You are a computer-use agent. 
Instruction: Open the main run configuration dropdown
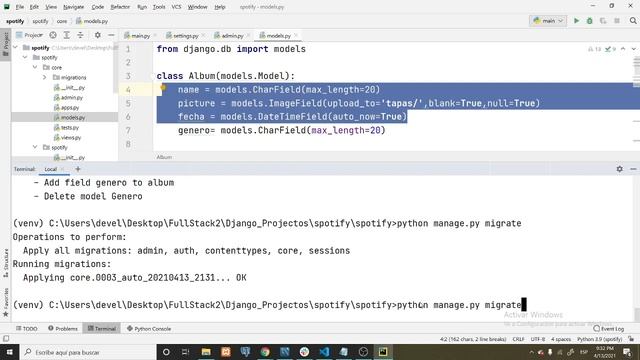[x=548, y=21]
